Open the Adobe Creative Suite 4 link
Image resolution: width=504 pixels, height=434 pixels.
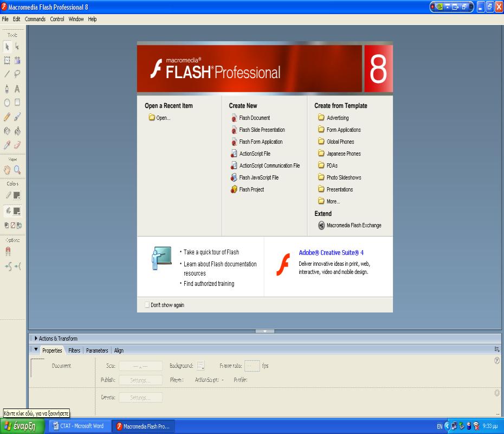(331, 253)
